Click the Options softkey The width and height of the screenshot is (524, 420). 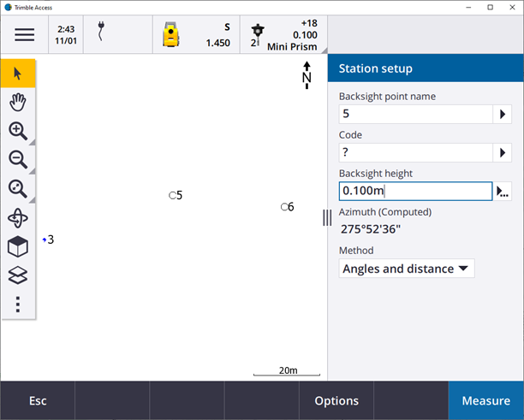[x=336, y=400]
